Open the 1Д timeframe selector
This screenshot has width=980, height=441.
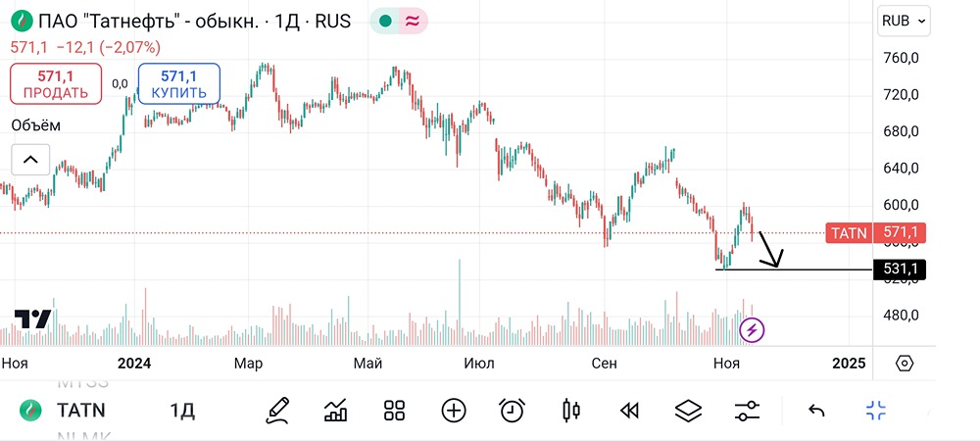tap(181, 411)
